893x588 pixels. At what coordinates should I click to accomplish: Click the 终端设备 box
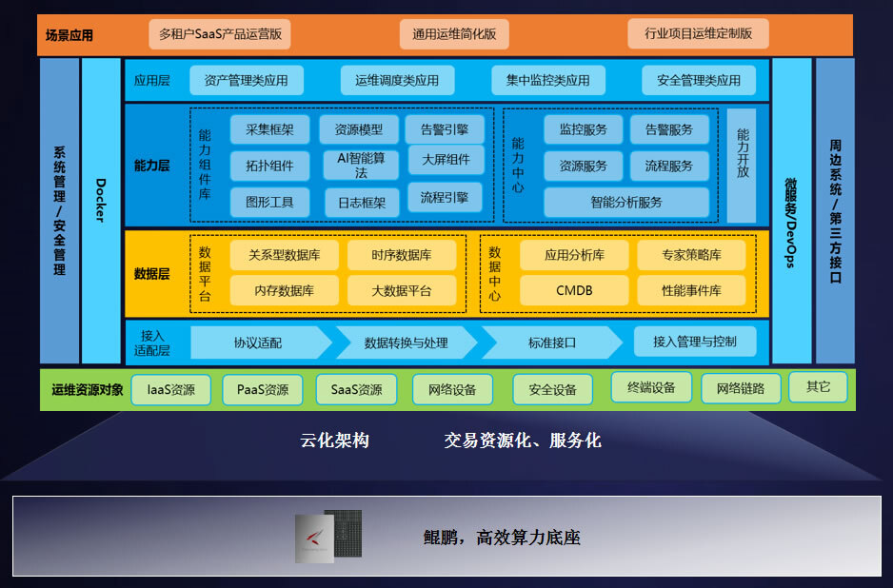click(651, 387)
